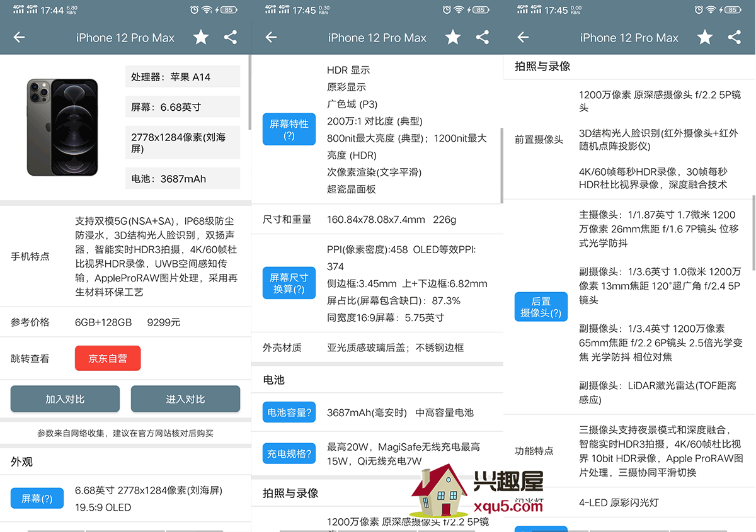This screenshot has height=532, width=756.
Task: Select the 外壳材质 label
Action: point(282,348)
